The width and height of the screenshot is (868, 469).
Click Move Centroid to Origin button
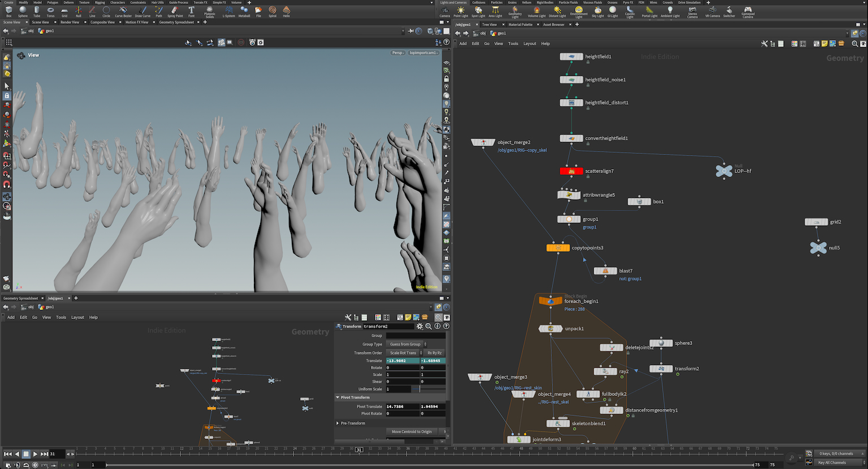412,432
